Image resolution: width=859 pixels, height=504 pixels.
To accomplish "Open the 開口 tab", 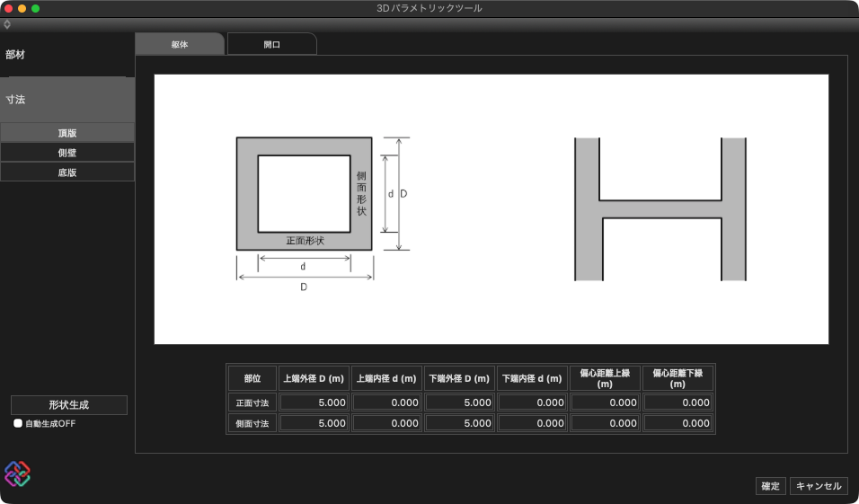I will tap(271, 44).
